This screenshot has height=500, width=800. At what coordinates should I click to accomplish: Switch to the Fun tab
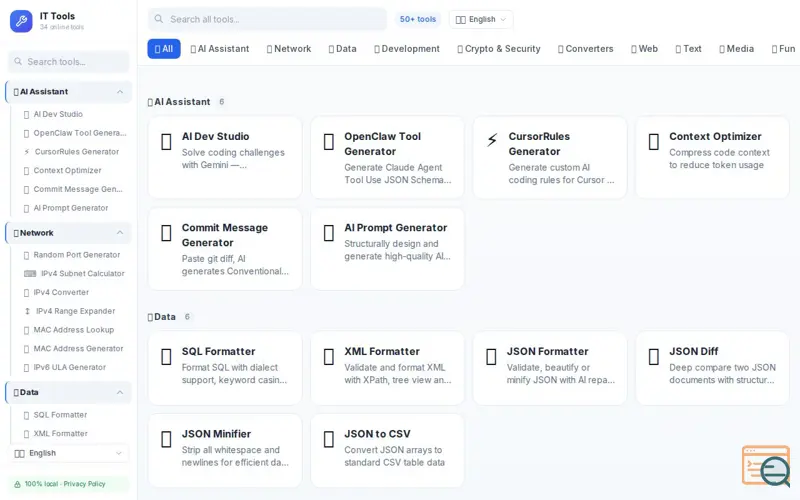pos(783,49)
